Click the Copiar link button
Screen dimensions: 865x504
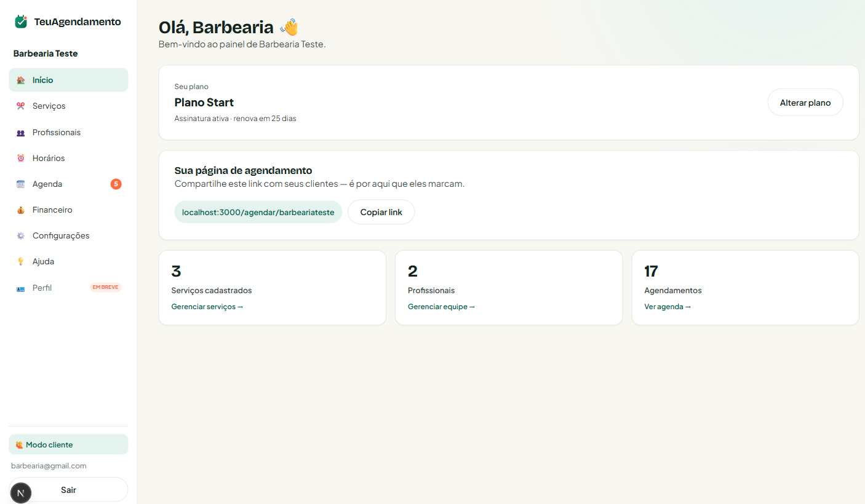pyautogui.click(x=381, y=212)
